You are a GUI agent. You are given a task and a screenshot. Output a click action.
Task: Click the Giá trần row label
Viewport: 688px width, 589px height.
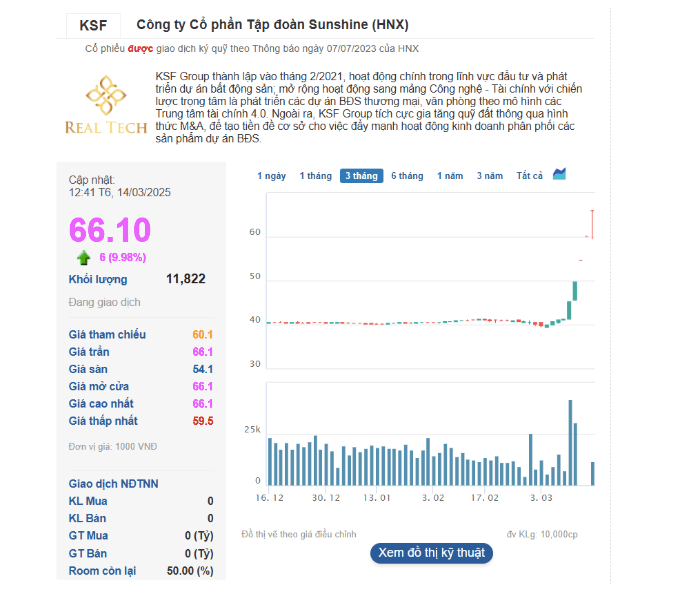click(x=89, y=352)
